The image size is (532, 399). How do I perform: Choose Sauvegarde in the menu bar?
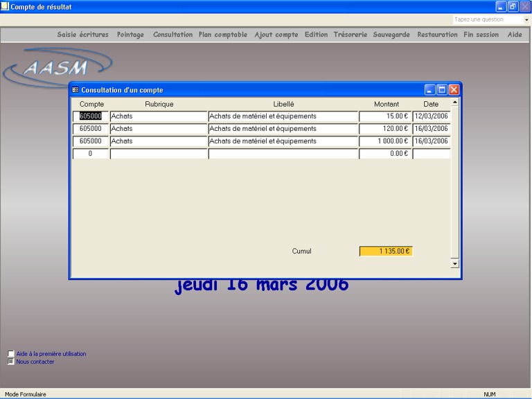pos(391,35)
